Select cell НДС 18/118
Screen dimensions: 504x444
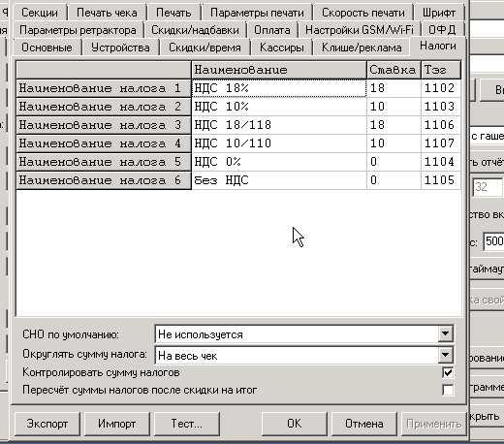coord(279,125)
